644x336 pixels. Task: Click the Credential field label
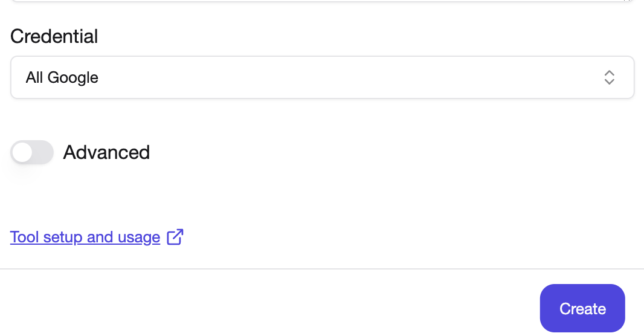(x=54, y=36)
